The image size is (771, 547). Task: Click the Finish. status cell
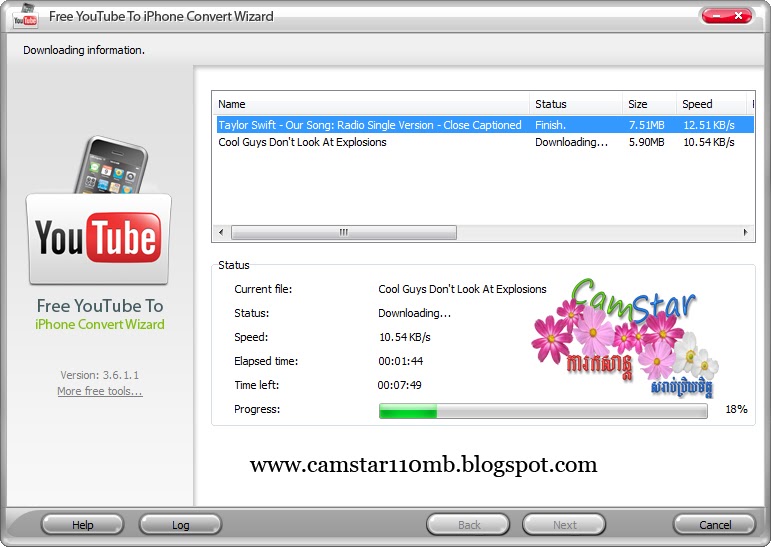coord(550,125)
